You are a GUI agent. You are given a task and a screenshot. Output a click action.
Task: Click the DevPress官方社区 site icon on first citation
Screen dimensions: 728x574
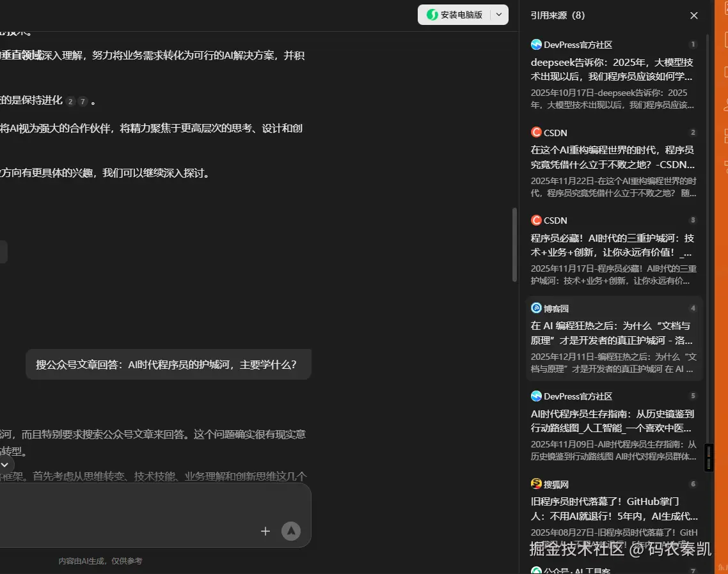point(535,45)
